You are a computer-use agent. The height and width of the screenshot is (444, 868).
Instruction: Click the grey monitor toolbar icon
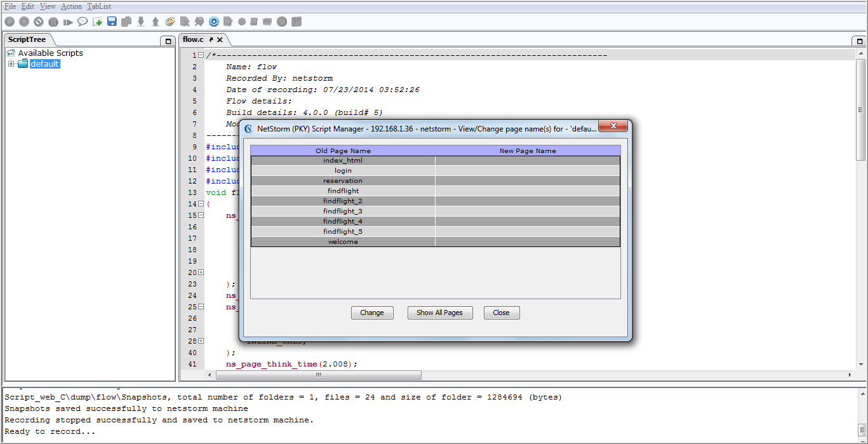(x=267, y=22)
